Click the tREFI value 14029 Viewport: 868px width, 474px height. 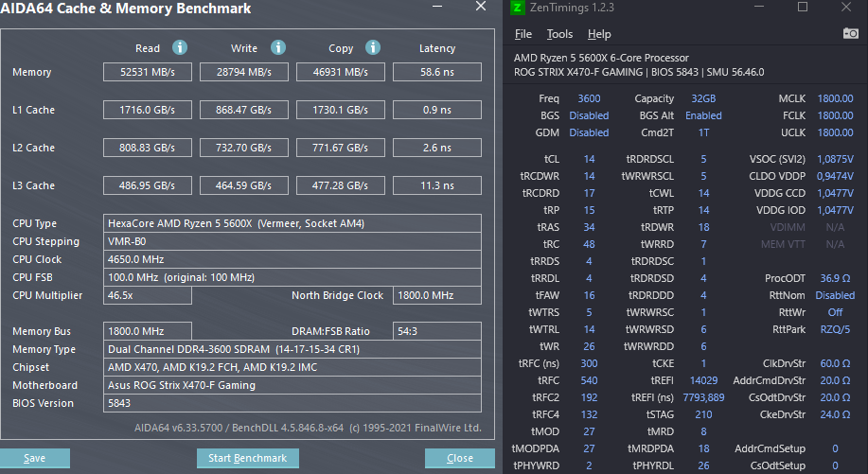click(703, 380)
